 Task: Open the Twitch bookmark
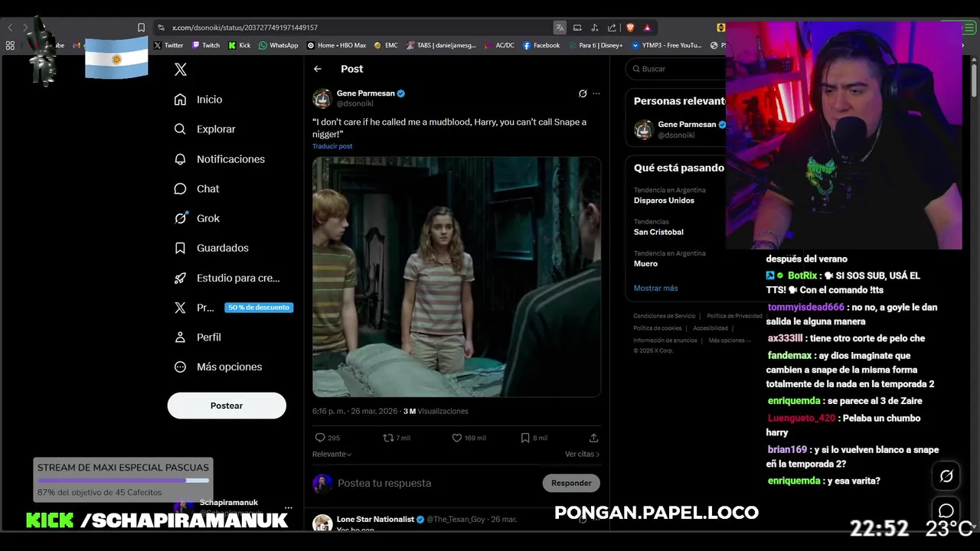coord(205,45)
